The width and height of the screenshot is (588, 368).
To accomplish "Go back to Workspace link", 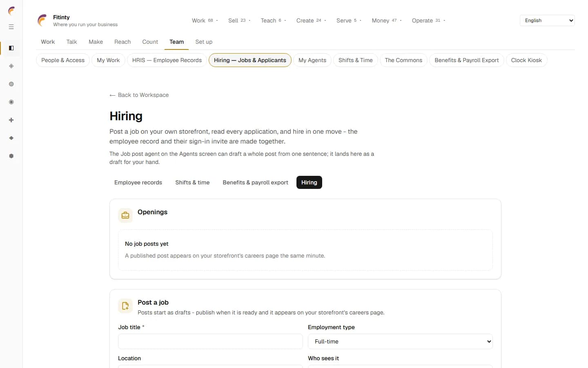I will pos(139,95).
